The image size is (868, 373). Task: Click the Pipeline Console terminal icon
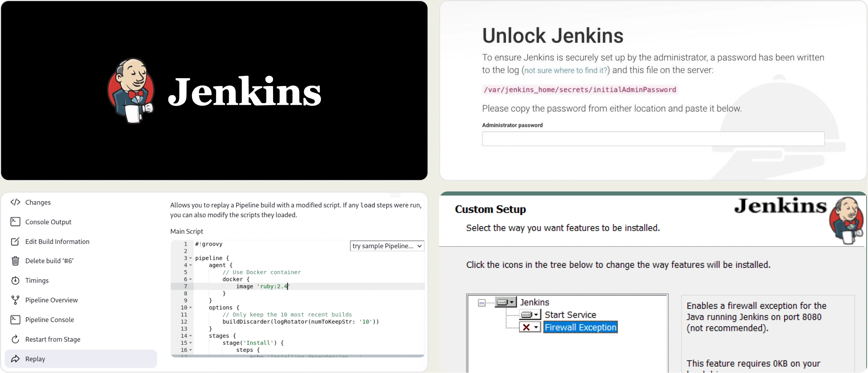[x=15, y=320]
